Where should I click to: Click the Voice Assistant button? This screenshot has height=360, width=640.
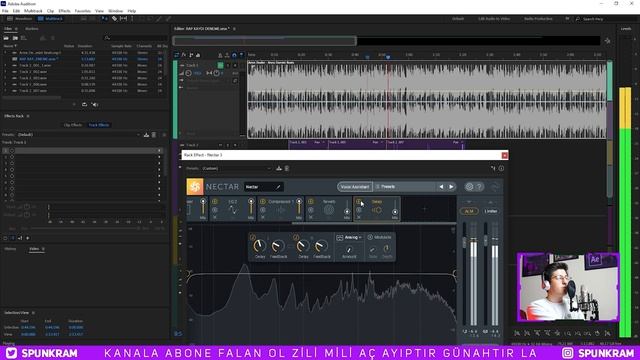pyautogui.click(x=355, y=187)
